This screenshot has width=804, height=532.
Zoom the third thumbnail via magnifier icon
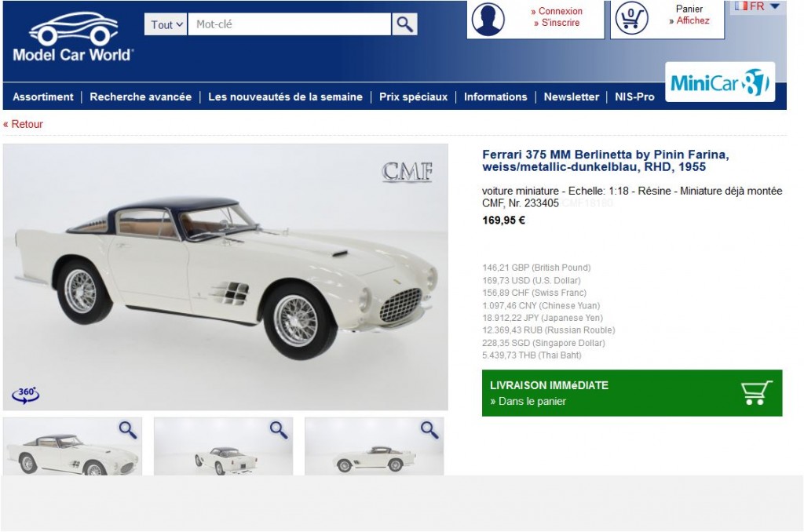click(x=429, y=429)
